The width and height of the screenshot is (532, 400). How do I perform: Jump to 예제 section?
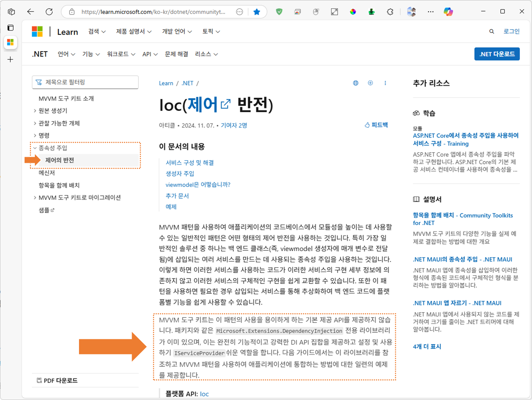pos(171,207)
